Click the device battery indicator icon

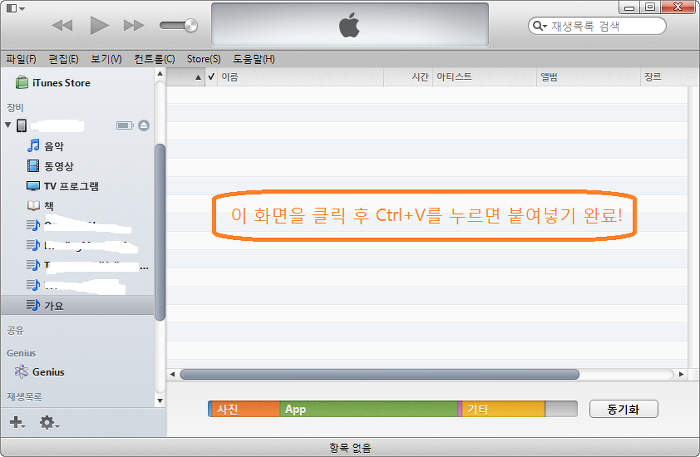[125, 125]
